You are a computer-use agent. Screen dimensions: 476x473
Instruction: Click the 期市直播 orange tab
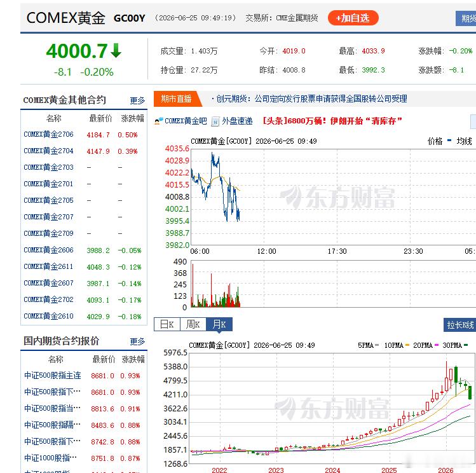coord(177,99)
